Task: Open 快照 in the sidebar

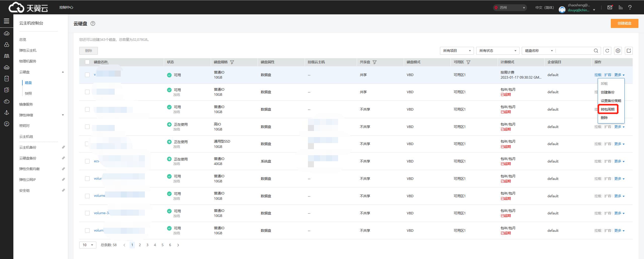Action: point(28,93)
